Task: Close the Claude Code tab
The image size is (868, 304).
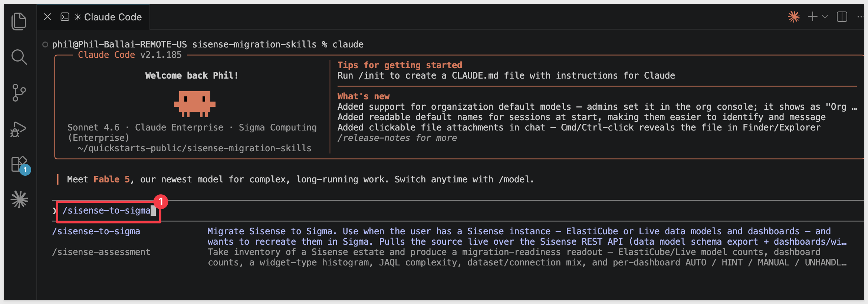Action: (x=47, y=17)
